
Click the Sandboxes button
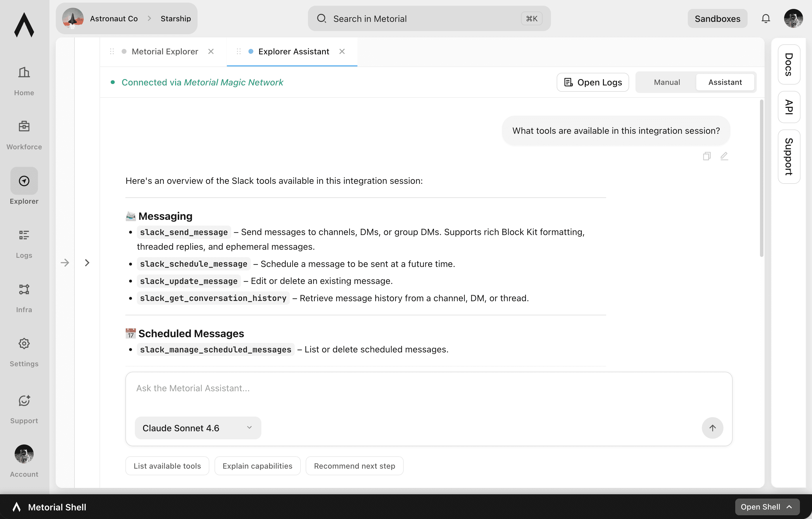717,19
